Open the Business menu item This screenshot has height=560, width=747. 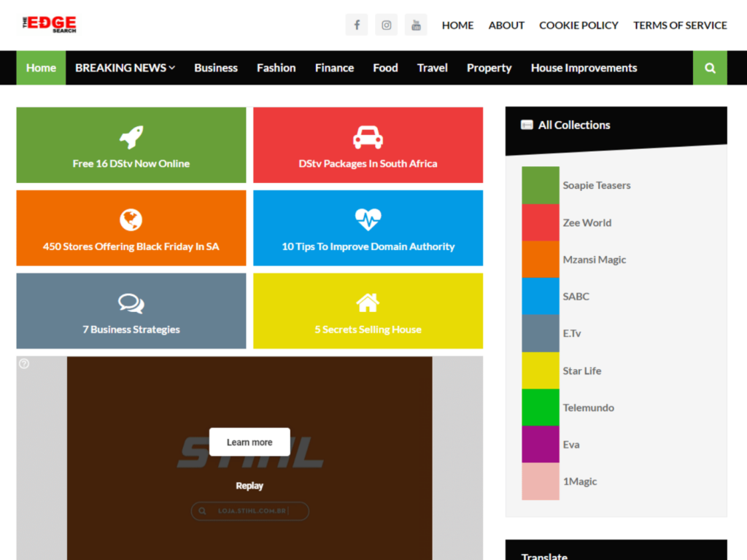[216, 68]
